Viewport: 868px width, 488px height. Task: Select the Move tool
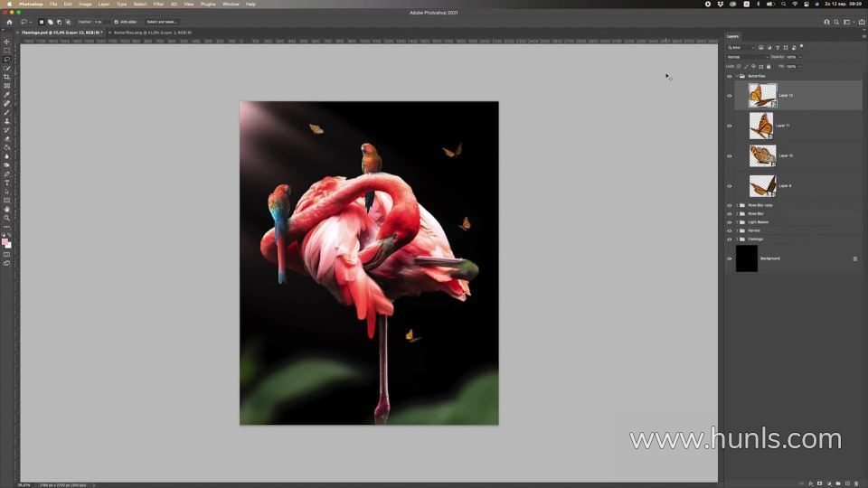click(x=6, y=42)
